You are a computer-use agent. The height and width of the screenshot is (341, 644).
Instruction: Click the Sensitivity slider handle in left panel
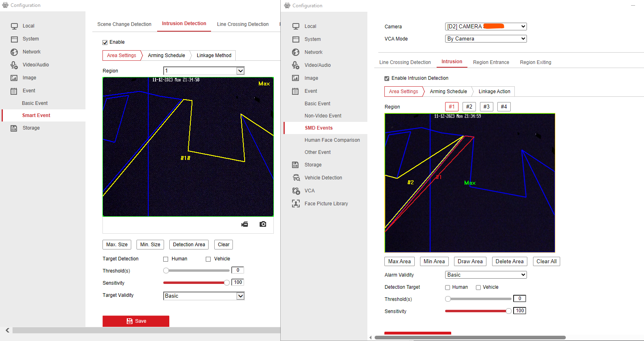(x=227, y=283)
